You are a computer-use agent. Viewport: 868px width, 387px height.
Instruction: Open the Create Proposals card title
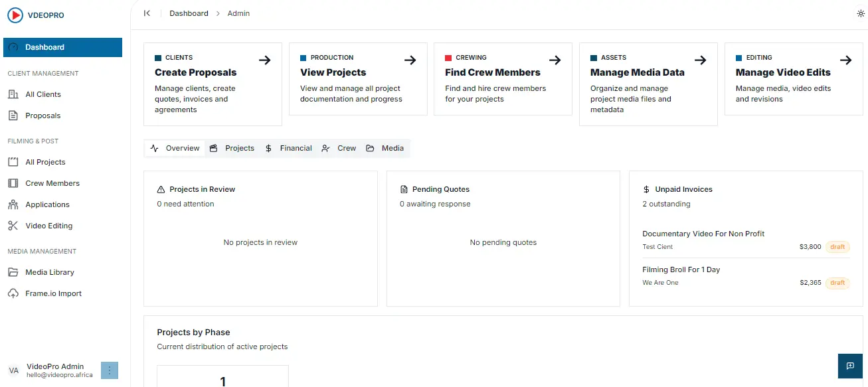(196, 72)
